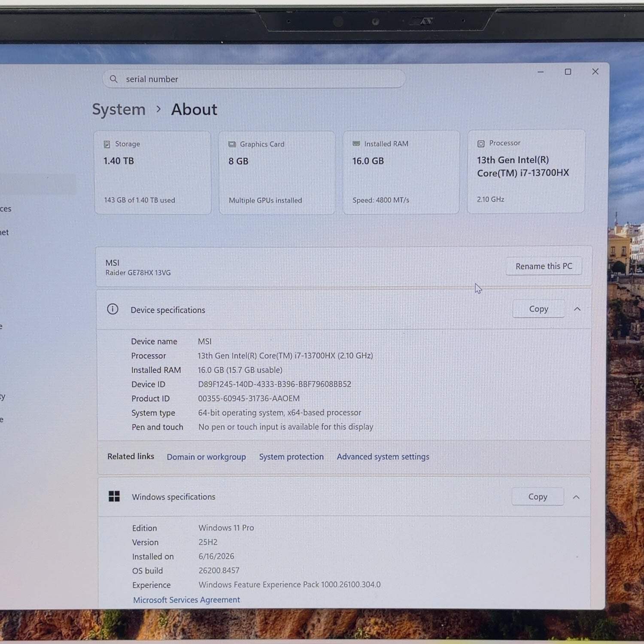Open the Storage 1.40 TB card
Viewport: 644px width, 644px height.
152,173
